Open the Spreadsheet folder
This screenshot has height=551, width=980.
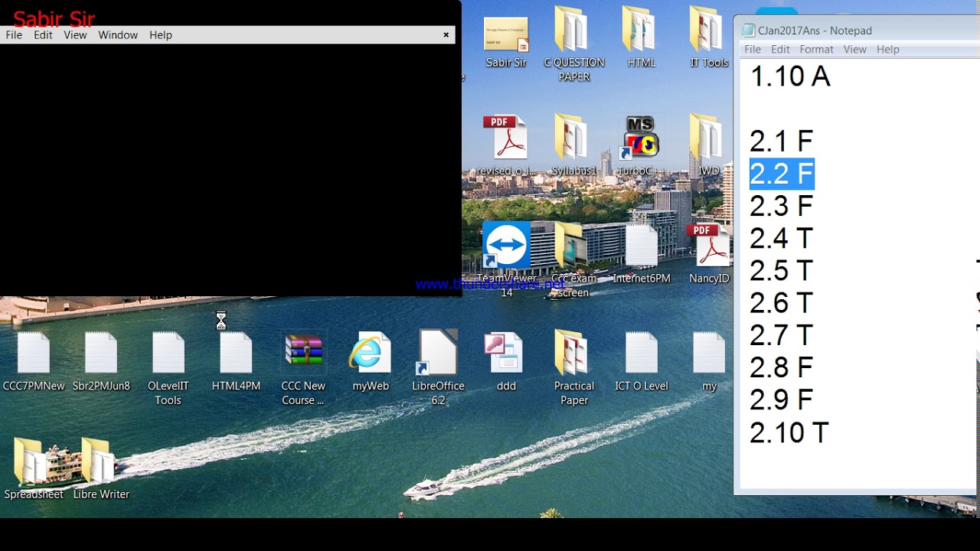point(34,468)
